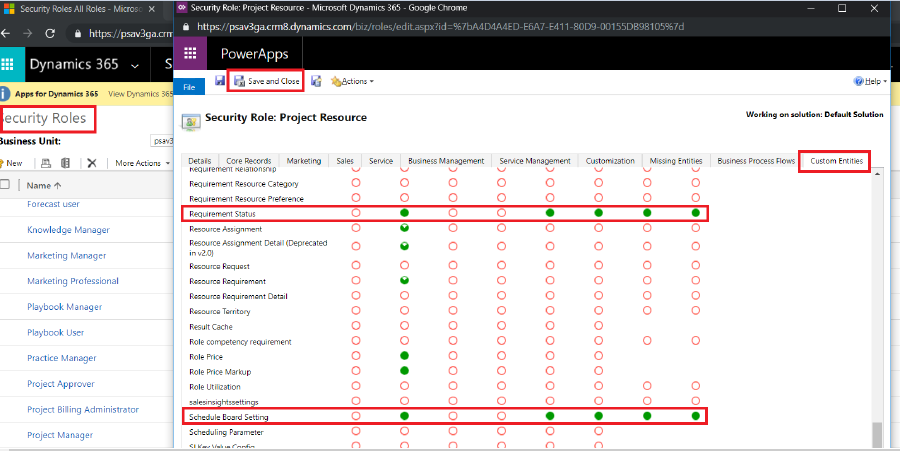This screenshot has width=900, height=451.
Task: Expand the Dynamics 365 navigation chevron
Action: (x=135, y=66)
